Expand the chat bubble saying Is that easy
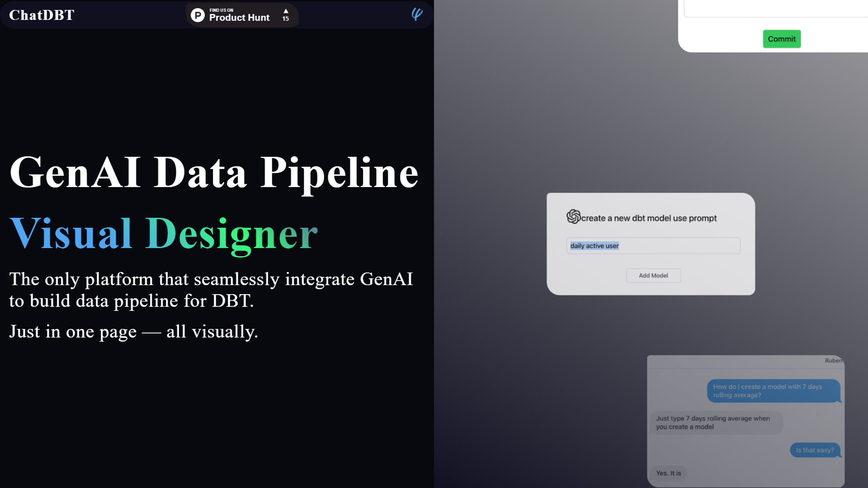868x488 pixels. click(815, 450)
